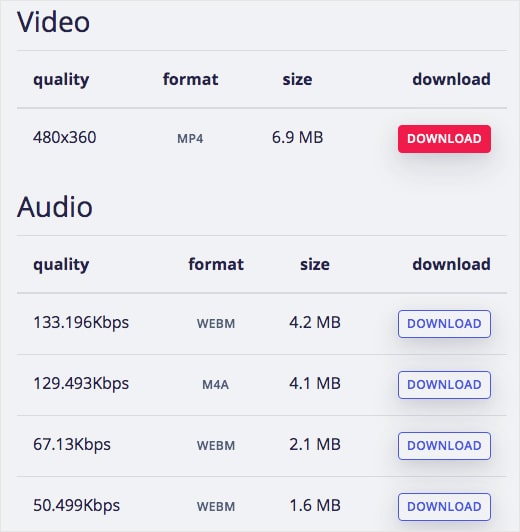Select the 50.499Kbps quality text
Viewport: 520px width, 532px height.
point(77,506)
